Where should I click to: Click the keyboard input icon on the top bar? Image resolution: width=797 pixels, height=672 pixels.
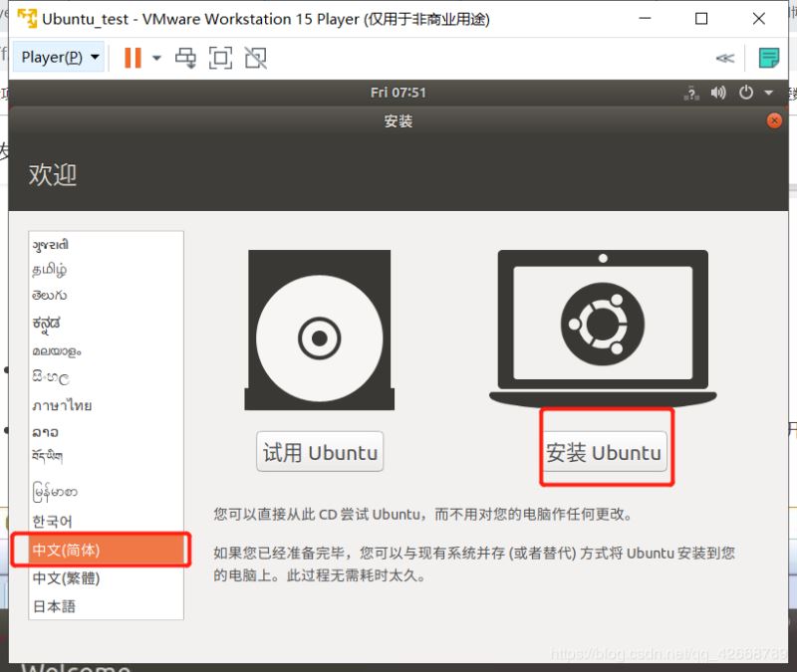692,92
